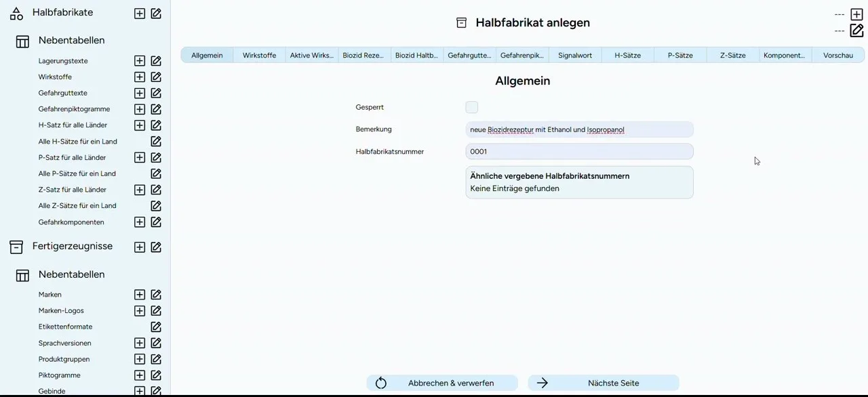The image size is (868, 397).
Task: Edit Z-Satz für alle Länder
Action: 156,190
